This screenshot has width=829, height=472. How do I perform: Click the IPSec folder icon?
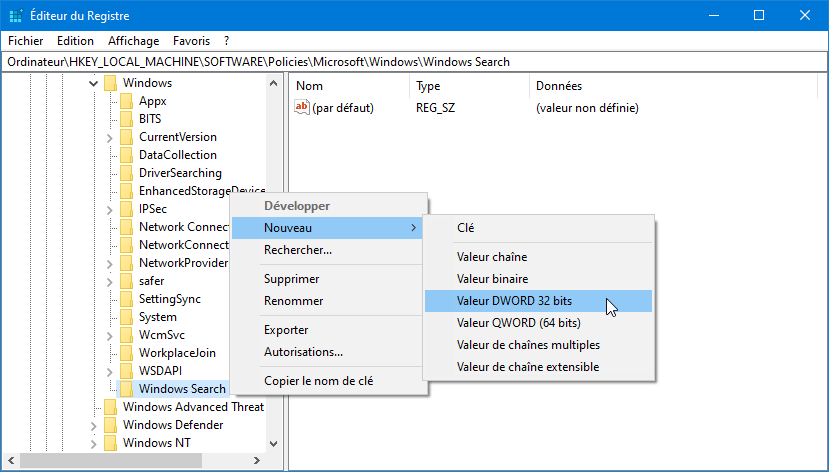coord(126,209)
